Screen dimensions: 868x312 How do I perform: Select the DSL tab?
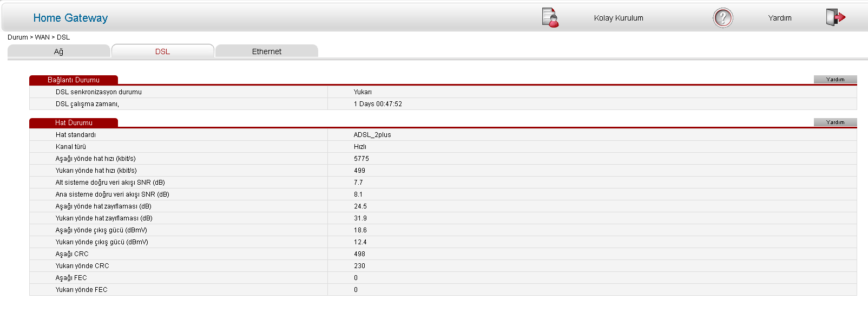pyautogui.click(x=162, y=51)
